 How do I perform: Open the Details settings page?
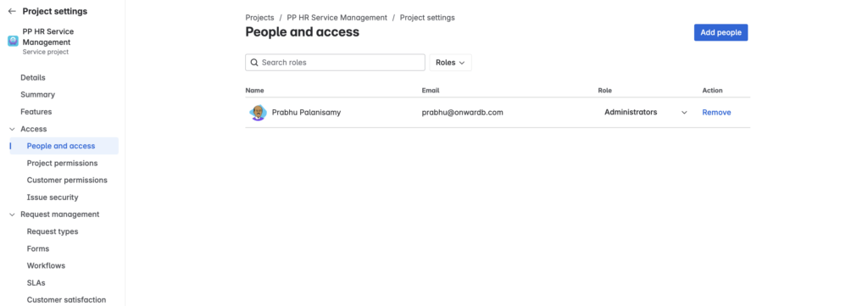(x=33, y=77)
